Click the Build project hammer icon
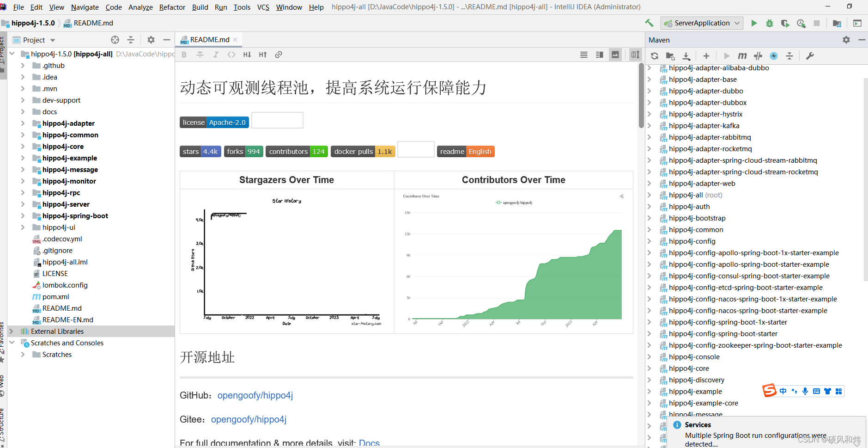This screenshot has width=868, height=448. pyautogui.click(x=649, y=23)
